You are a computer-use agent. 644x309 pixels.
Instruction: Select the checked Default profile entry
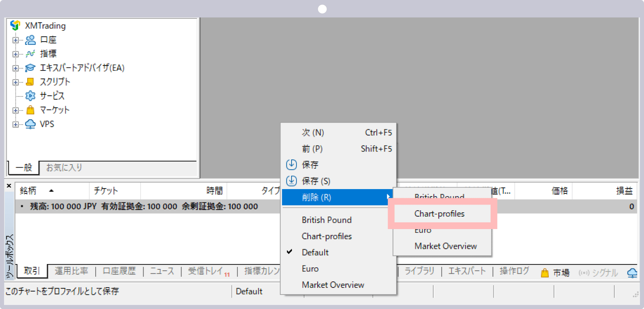(315, 252)
